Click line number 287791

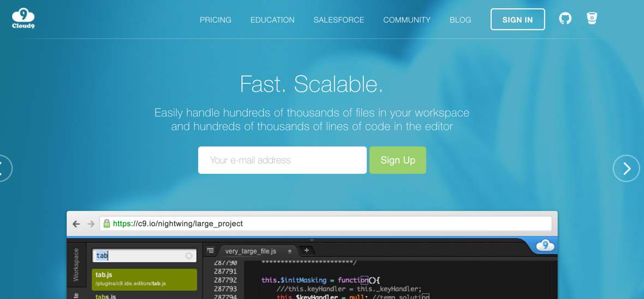click(x=225, y=272)
